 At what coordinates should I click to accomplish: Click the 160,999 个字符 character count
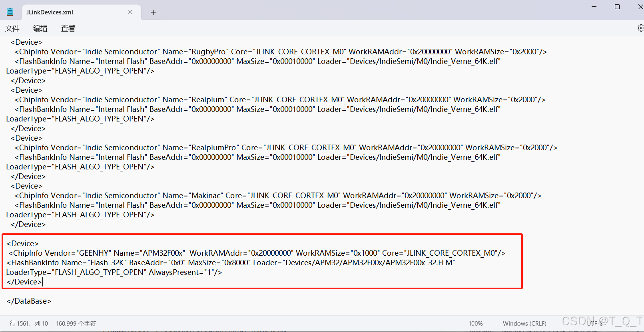pos(76,324)
